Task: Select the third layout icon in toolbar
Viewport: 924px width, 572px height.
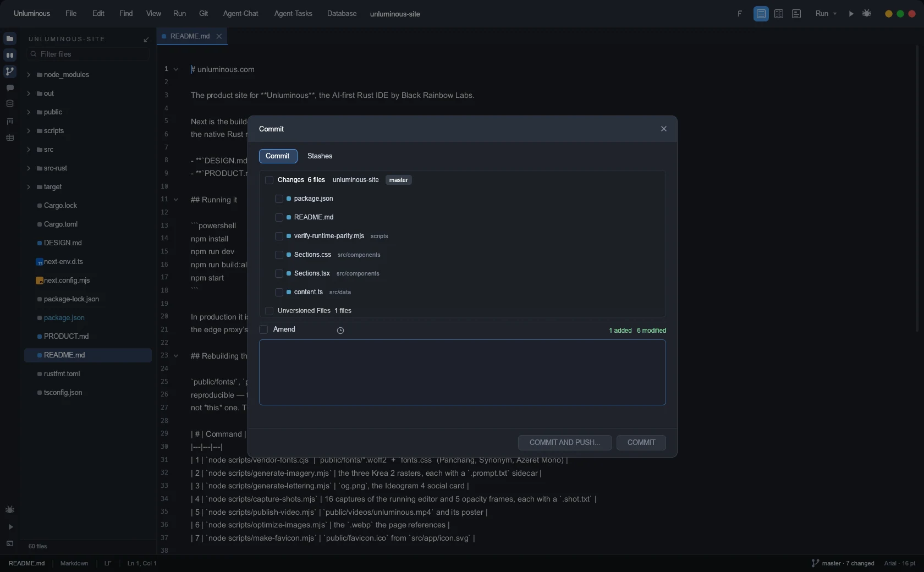Action: [x=796, y=14]
